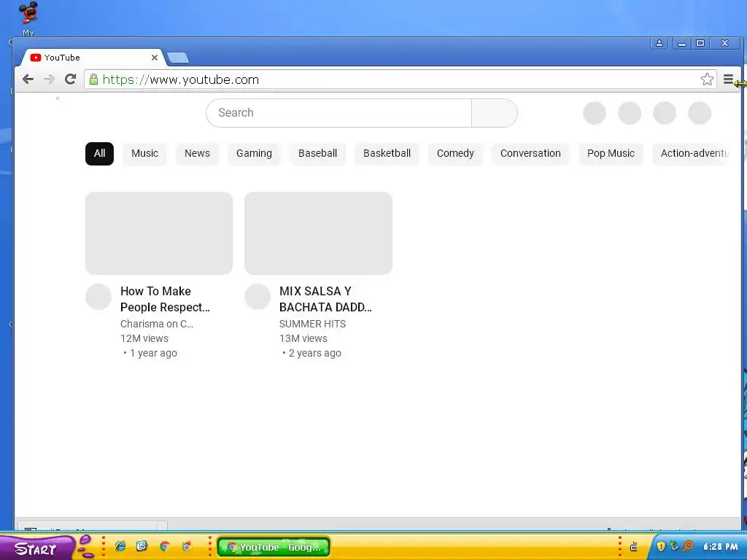Choose the Baseball filter chip

[318, 153]
